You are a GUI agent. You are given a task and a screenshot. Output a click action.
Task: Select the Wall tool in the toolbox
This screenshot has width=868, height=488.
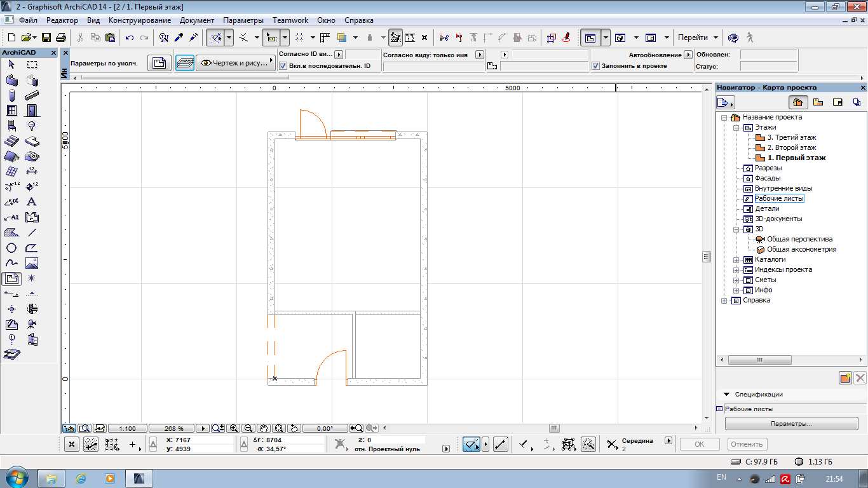[x=11, y=80]
